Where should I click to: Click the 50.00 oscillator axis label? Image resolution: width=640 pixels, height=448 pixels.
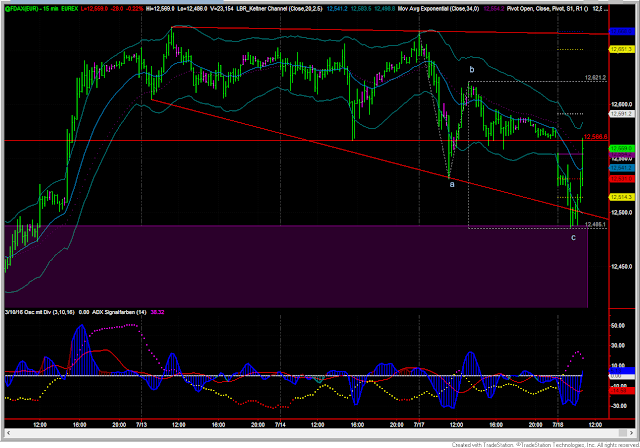click(x=618, y=326)
